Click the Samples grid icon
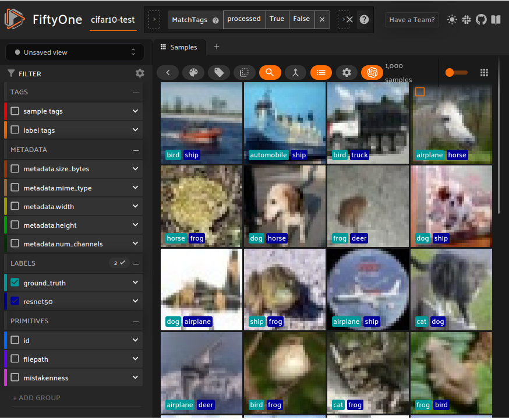The image size is (509, 420). coord(163,47)
